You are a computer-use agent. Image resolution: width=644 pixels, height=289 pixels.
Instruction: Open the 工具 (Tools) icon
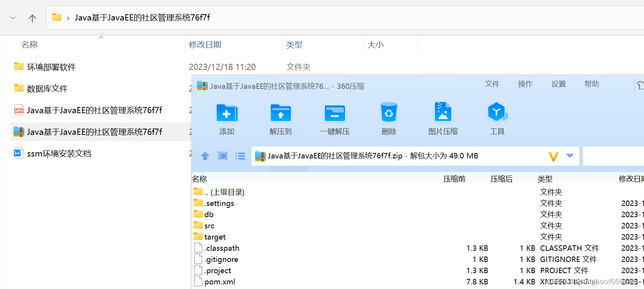[497, 112]
